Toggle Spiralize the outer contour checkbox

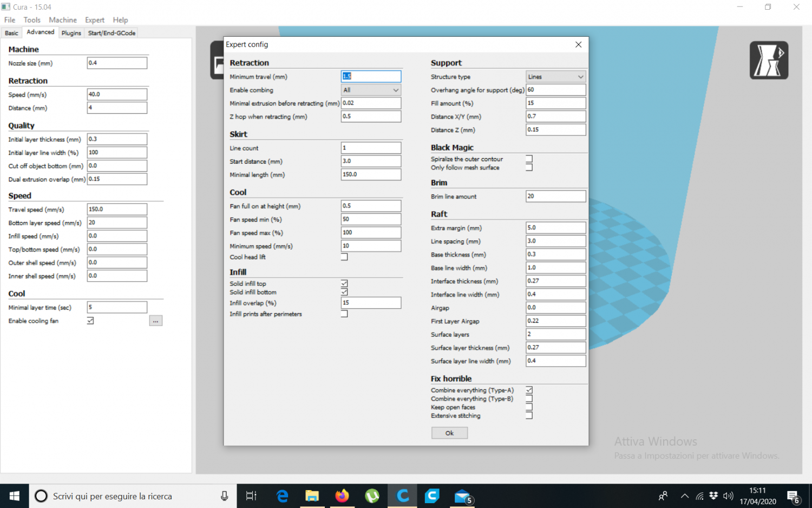point(529,159)
